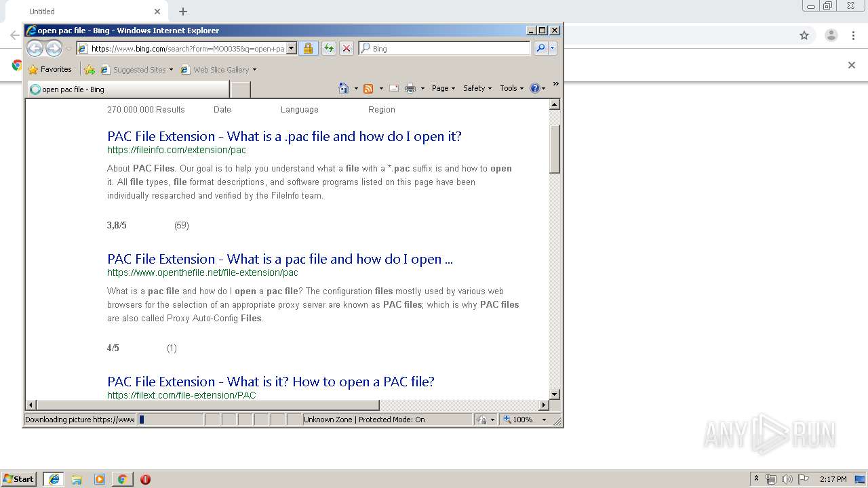Open the RSS Feeds icon
Image resolution: width=868 pixels, height=488 pixels.
[368, 88]
